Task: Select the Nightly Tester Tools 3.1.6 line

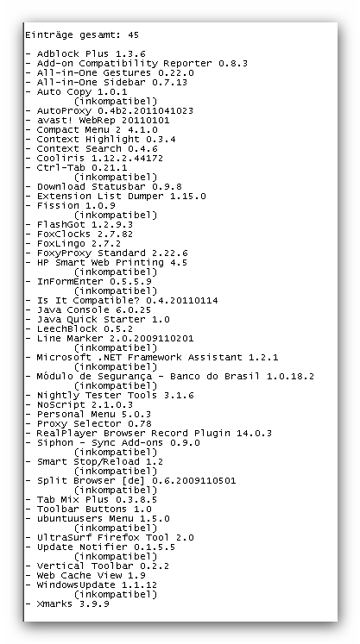Action: tap(115, 396)
